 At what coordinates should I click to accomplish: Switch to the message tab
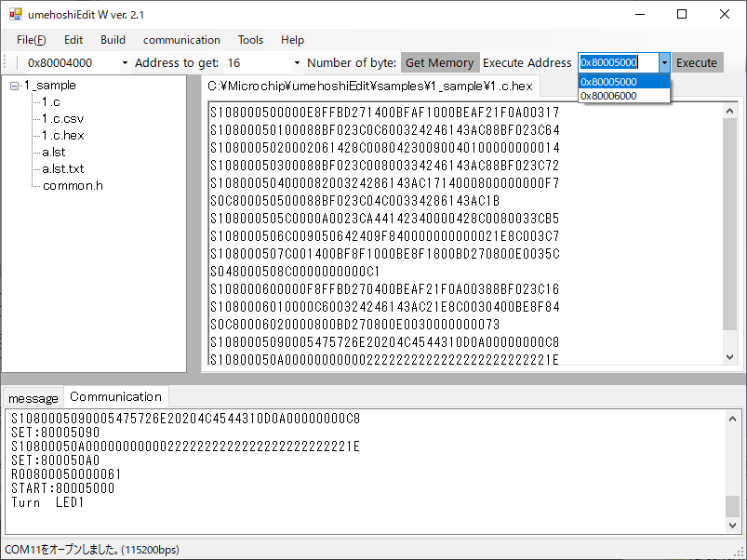click(x=33, y=398)
